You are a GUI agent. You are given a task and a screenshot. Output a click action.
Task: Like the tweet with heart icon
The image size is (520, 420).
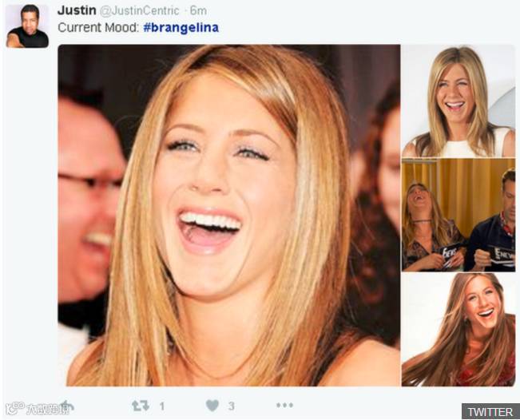[x=212, y=406]
